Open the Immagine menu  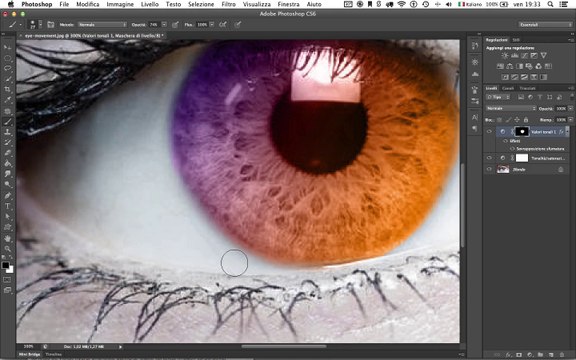120,4
